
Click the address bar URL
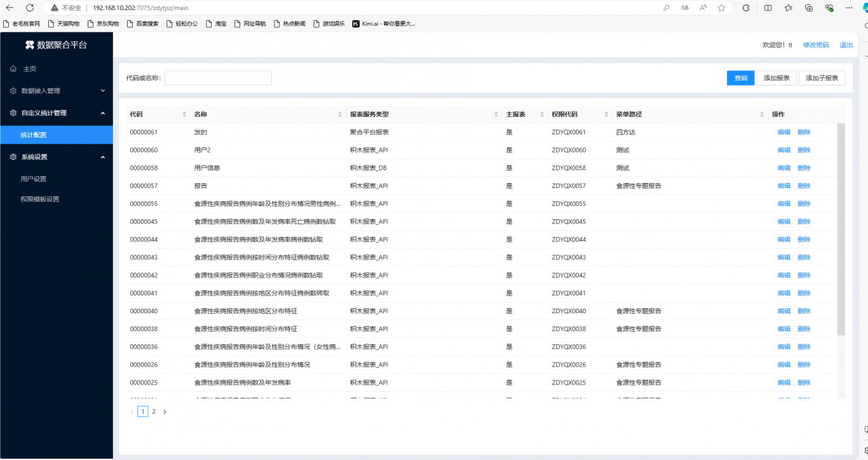[x=140, y=8]
